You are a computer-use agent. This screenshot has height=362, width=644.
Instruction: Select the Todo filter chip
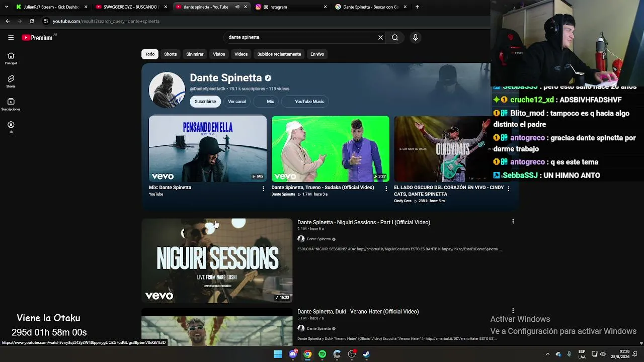(150, 54)
